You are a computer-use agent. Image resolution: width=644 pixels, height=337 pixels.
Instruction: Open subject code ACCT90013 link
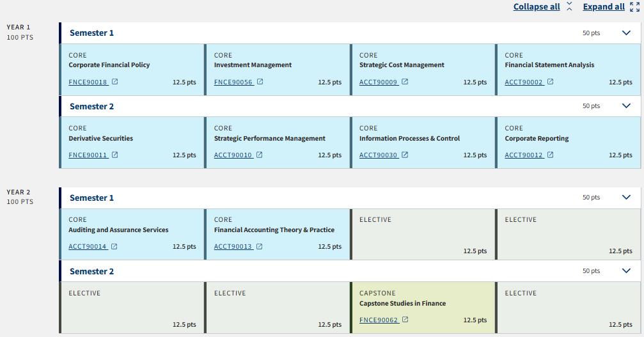[x=233, y=247]
